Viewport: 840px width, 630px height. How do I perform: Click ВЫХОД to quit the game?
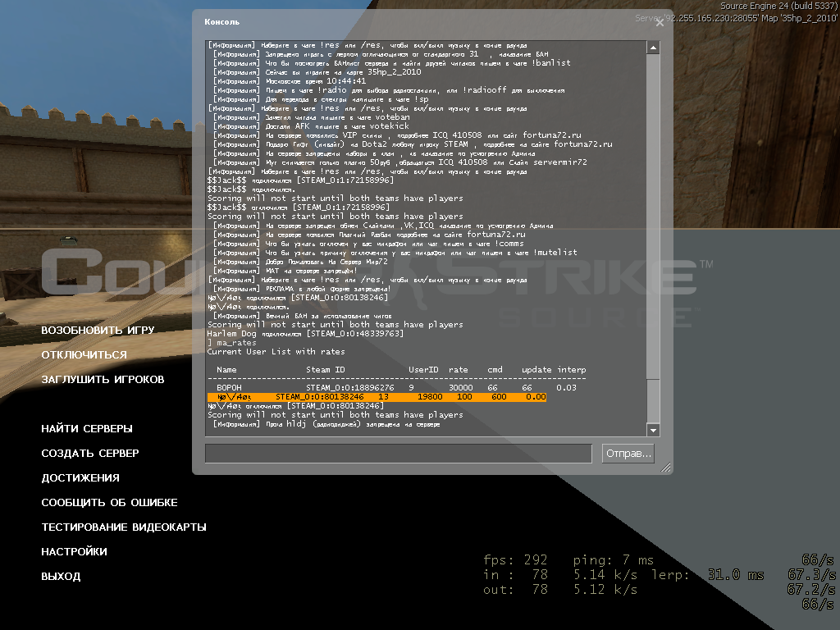[61, 577]
